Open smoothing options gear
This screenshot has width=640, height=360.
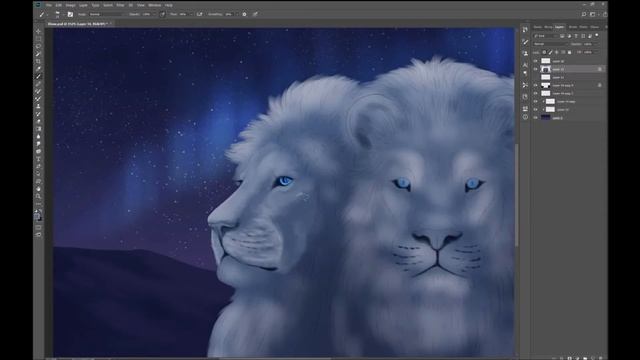pos(244,14)
